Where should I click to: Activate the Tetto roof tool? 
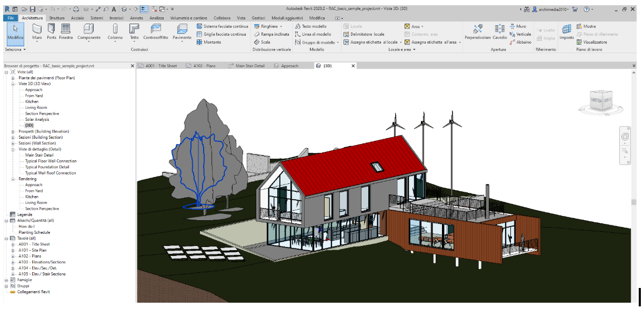[x=135, y=32]
